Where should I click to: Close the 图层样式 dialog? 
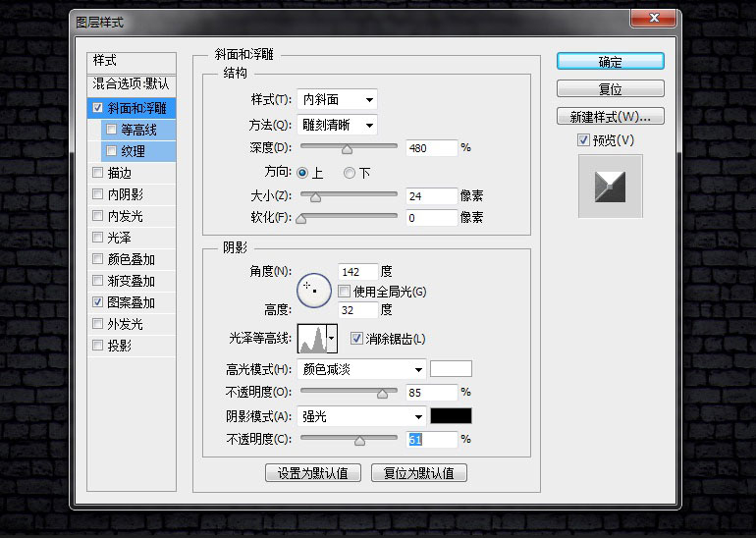653,18
